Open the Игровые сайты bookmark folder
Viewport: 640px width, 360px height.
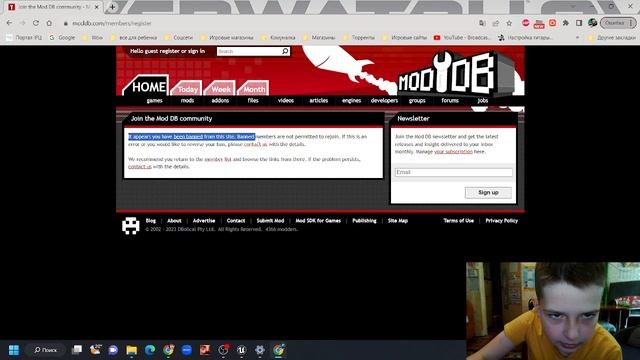404,38
